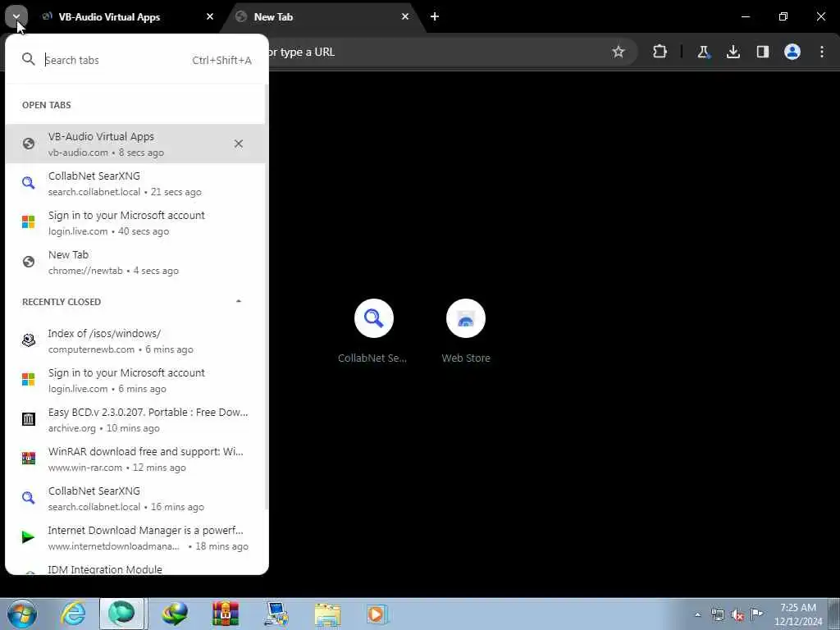
Task: Reopen WinRAR download closed tab
Action: coord(135,459)
